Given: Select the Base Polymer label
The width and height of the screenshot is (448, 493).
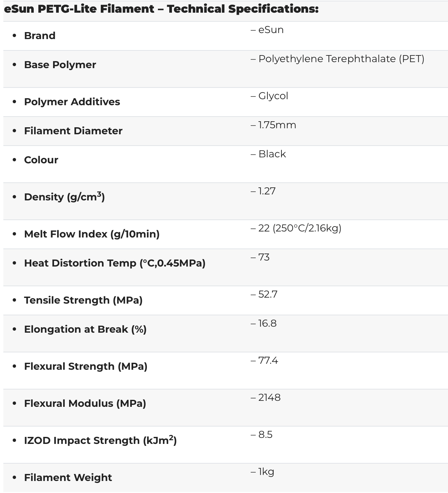Looking at the screenshot, I should 60,65.
